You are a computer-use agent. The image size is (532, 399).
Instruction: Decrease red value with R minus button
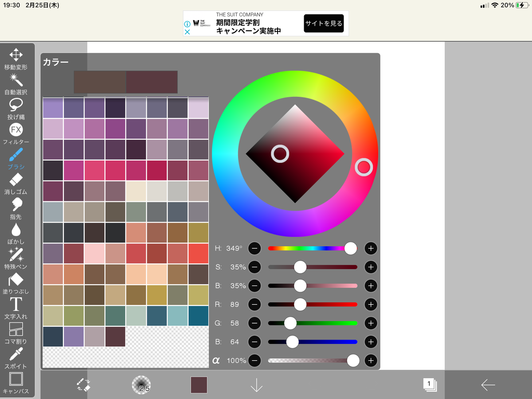click(x=254, y=305)
